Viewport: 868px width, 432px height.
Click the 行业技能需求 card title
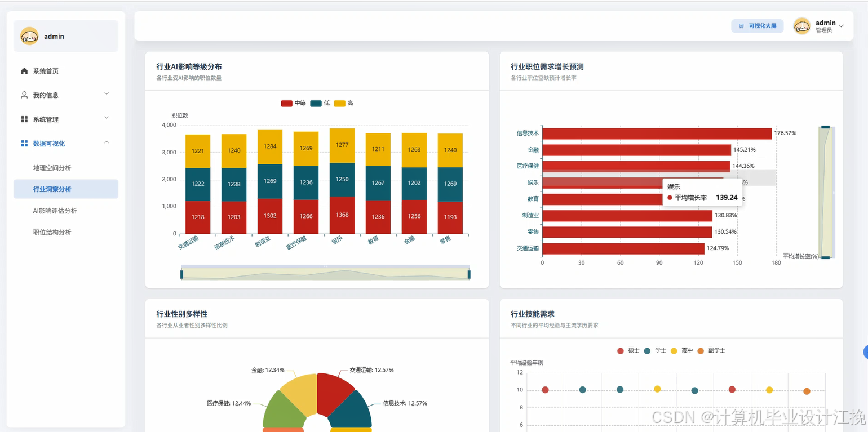tap(533, 314)
